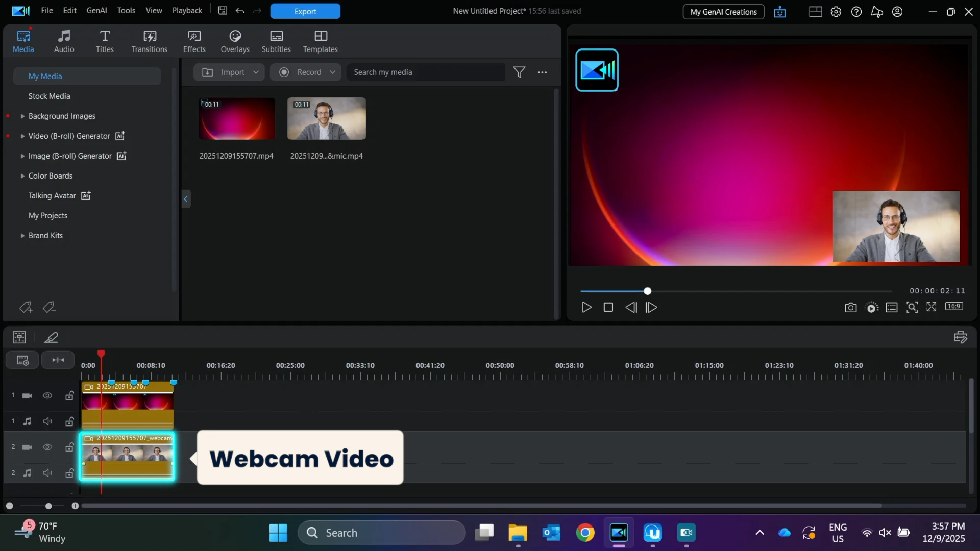Collapse the sidebar panel arrow

(186, 199)
